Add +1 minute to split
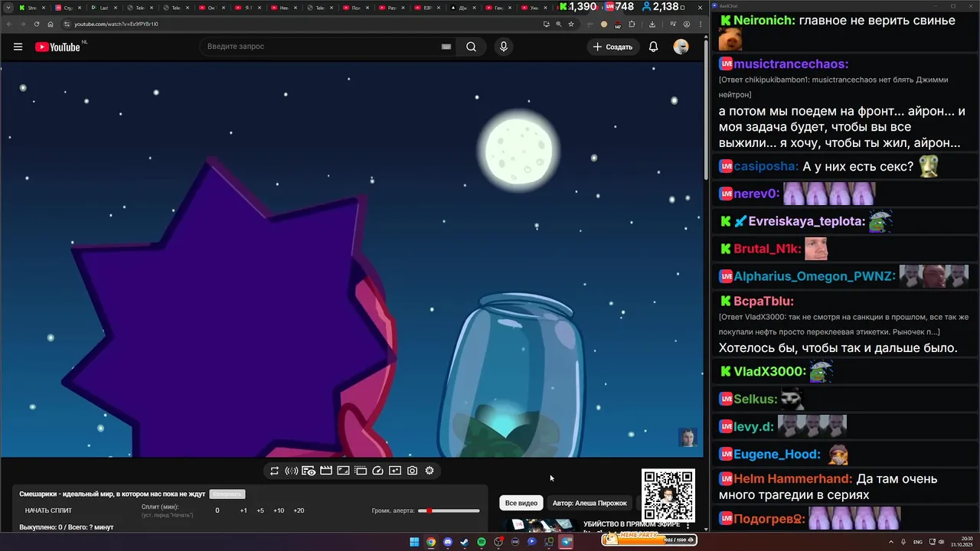 tap(243, 510)
